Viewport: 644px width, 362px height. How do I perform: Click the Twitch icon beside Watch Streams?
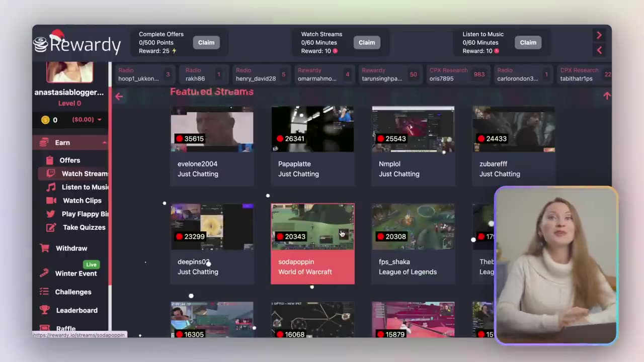point(51,173)
